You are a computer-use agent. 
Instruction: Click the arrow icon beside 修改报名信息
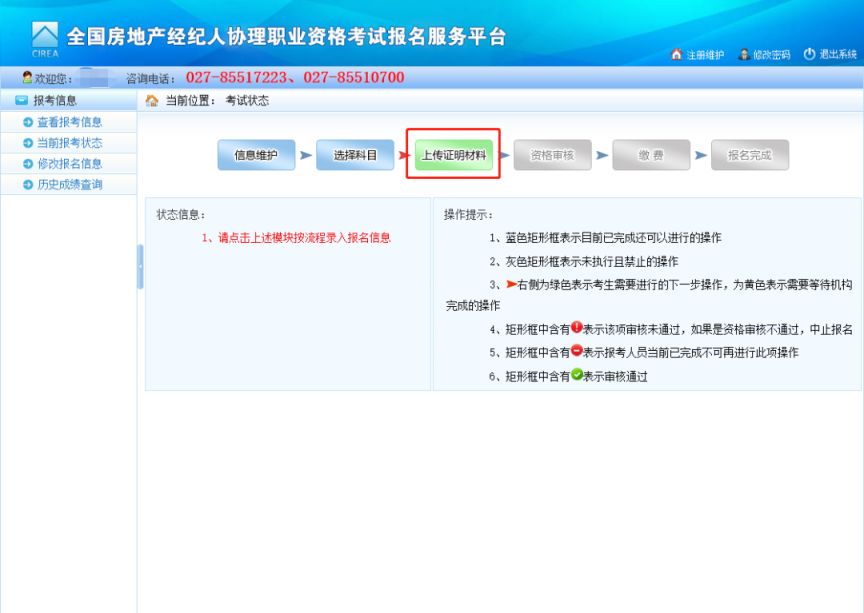(x=28, y=164)
